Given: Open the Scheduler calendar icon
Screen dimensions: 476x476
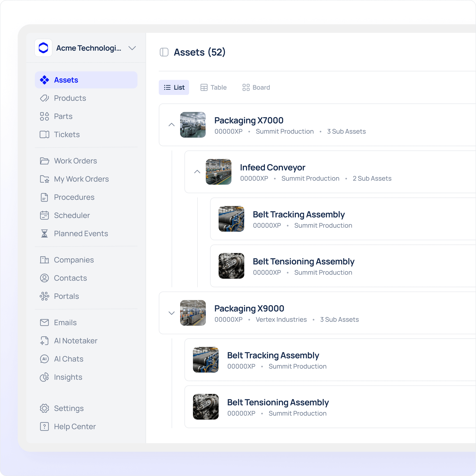Looking at the screenshot, I should [44, 215].
